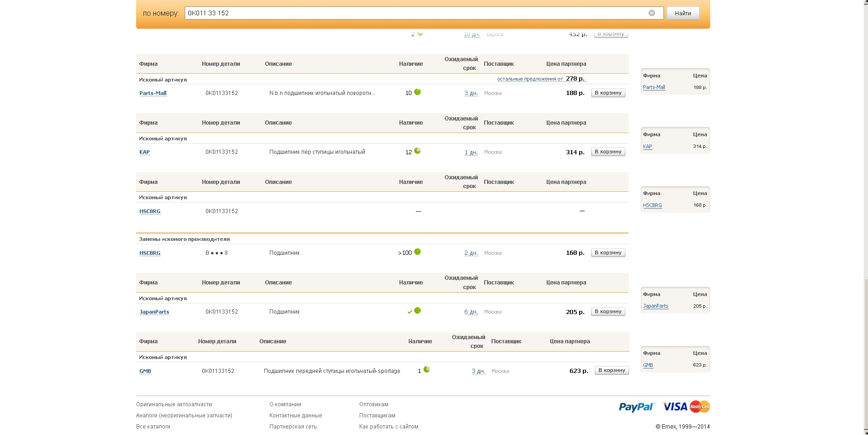Screen dimensions: 868x435
Task: Click the 6 дн. delivery term for JapanParts
Action: pos(471,312)
